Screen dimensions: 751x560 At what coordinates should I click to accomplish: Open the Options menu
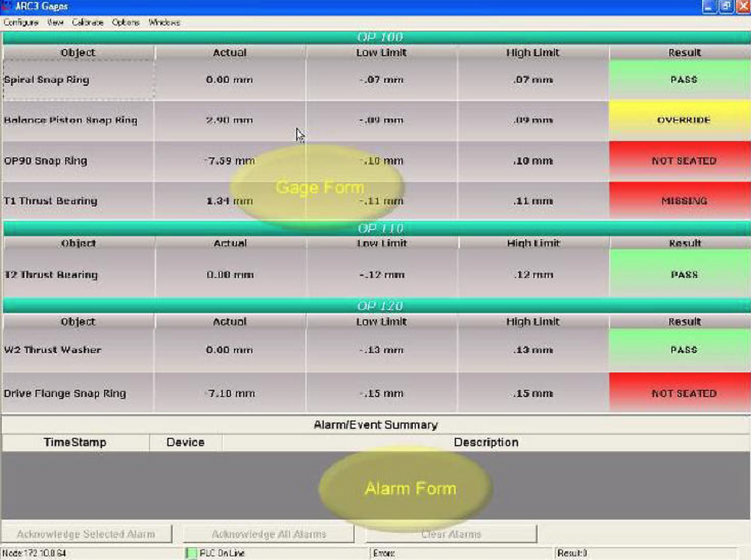[x=126, y=22]
